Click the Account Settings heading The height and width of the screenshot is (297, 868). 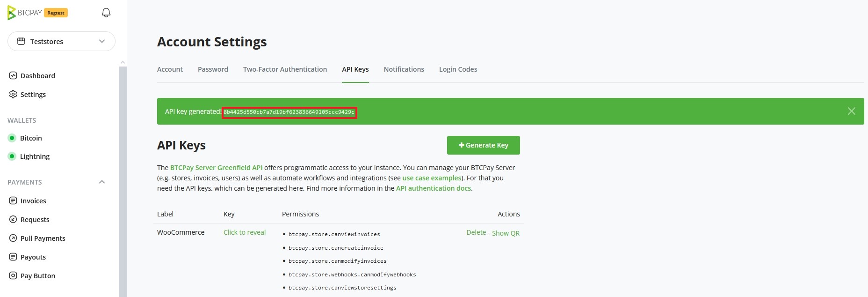212,42
